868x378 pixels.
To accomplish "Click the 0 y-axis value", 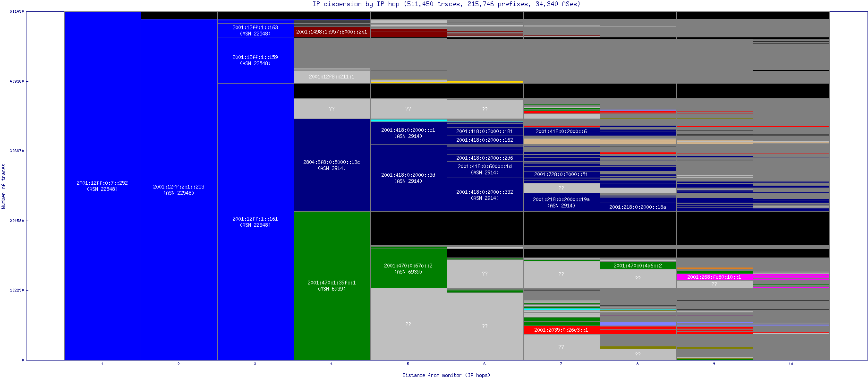I will point(23,360).
